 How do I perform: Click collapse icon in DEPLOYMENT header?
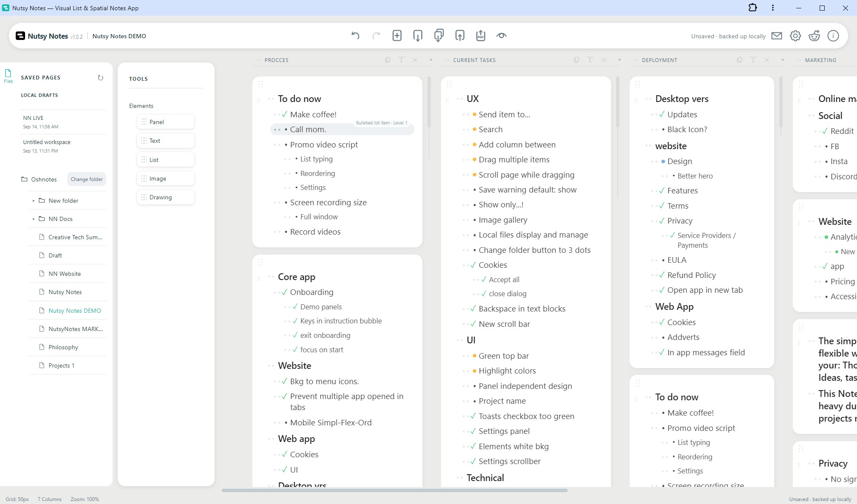pyautogui.click(x=753, y=60)
